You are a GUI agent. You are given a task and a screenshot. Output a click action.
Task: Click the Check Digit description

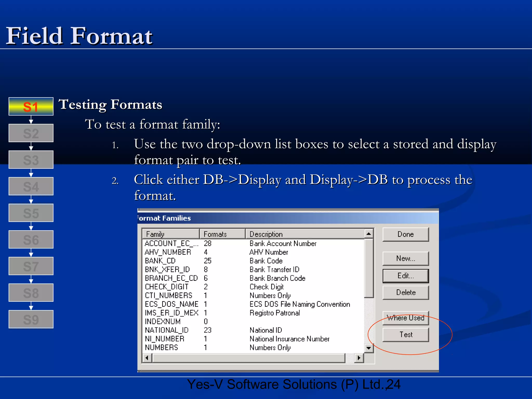click(267, 287)
